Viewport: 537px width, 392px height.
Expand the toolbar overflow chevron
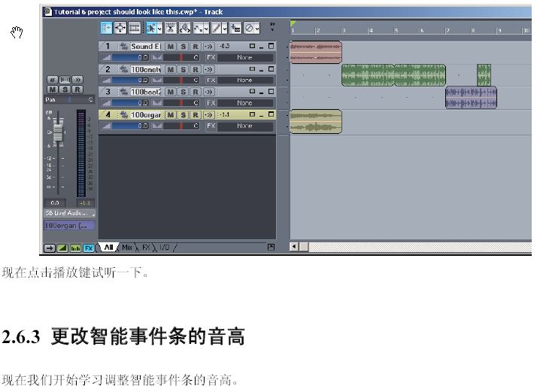pyautogui.click(x=272, y=26)
